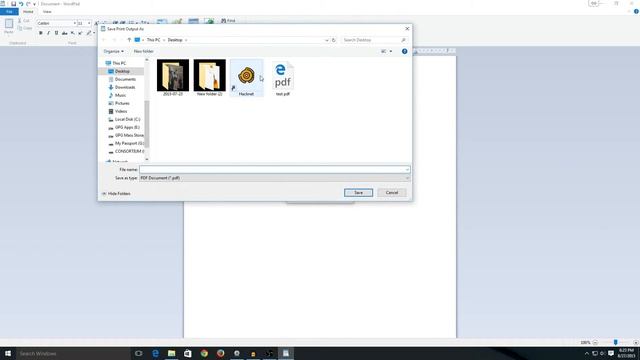640x360 pixels.
Task: Select GPG Mass Storage drive
Action: click(129, 135)
